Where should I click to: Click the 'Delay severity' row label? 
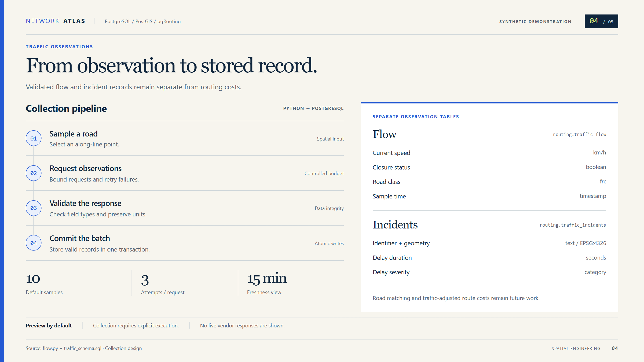pos(391,272)
